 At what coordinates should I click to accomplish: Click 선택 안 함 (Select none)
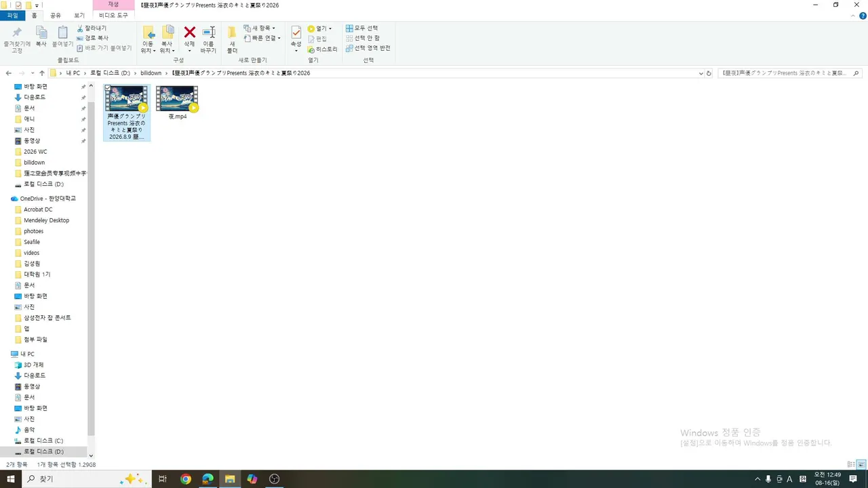click(x=363, y=38)
